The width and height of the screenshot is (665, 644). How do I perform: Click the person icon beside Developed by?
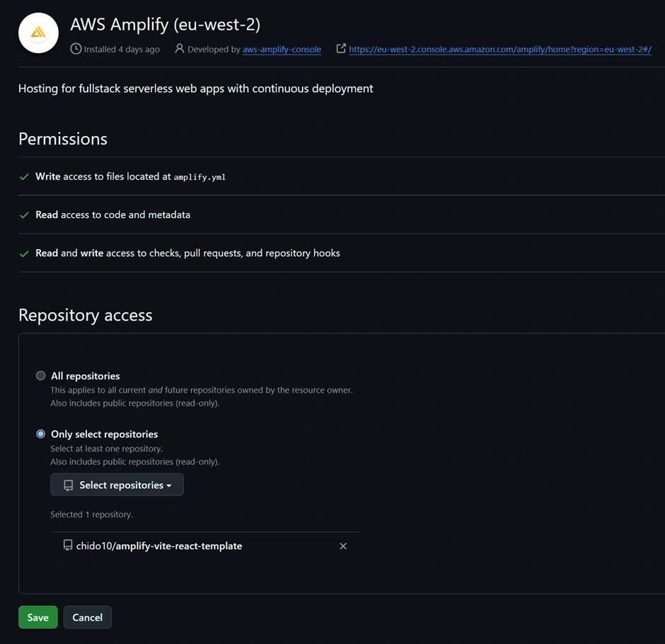tap(180, 49)
